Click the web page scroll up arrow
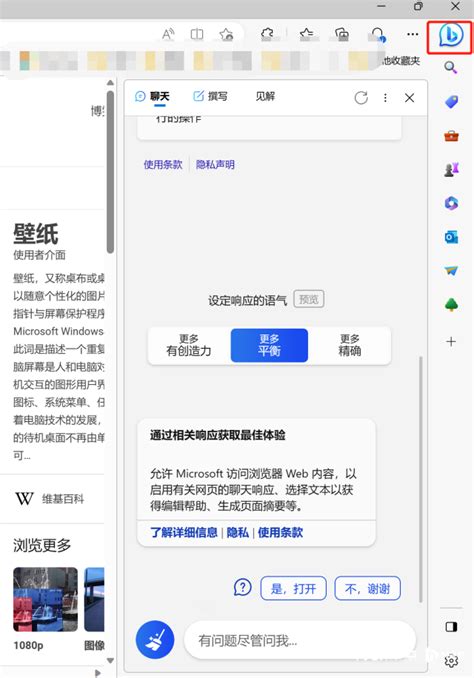Viewport: 474px width, 678px height. click(x=110, y=83)
